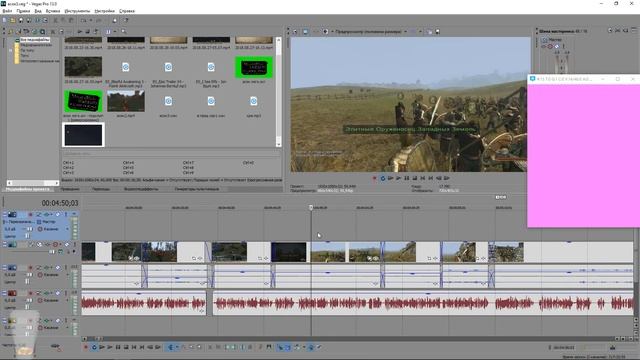Viewport: 640px width, 360px height.
Task: Create a new project from main toolbar
Action: click(x=4, y=20)
